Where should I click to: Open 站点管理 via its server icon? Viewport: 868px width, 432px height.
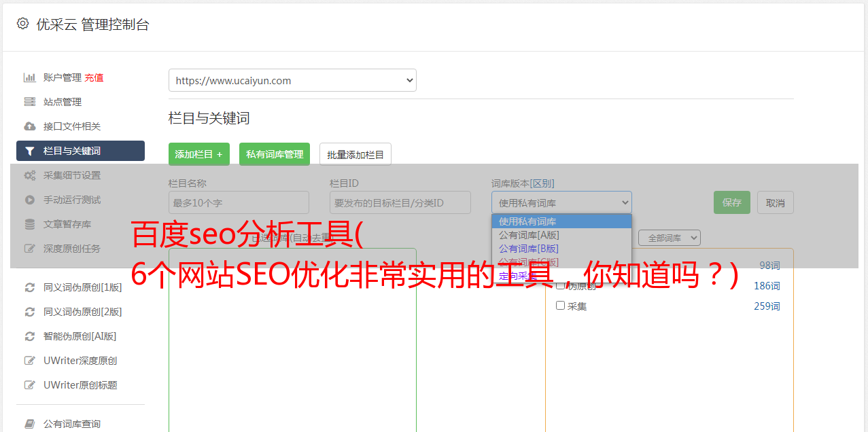(x=29, y=102)
